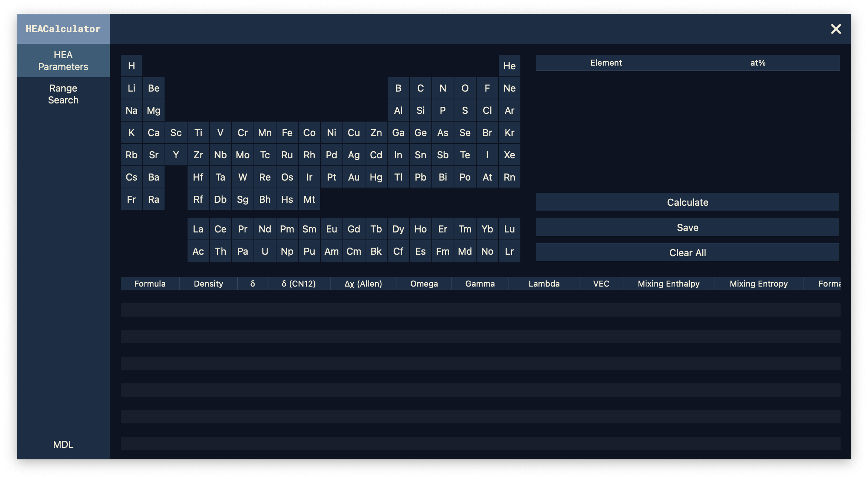Add Niobium (Nb) element
The image size is (868, 479).
click(x=221, y=155)
